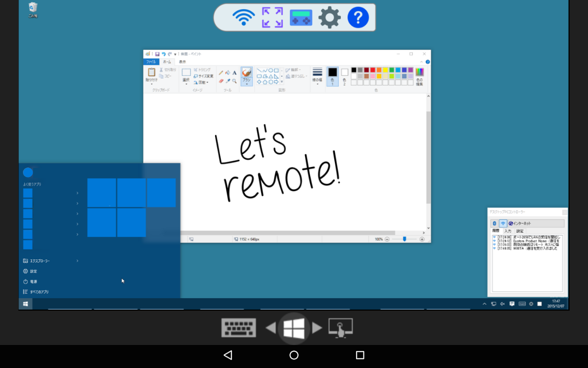Click Resize (サイズ変更) in Paint
The height and width of the screenshot is (368, 588).
[203, 76]
